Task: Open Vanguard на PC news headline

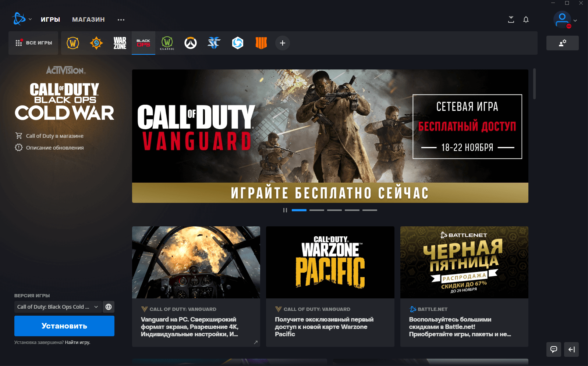Action: [190, 327]
